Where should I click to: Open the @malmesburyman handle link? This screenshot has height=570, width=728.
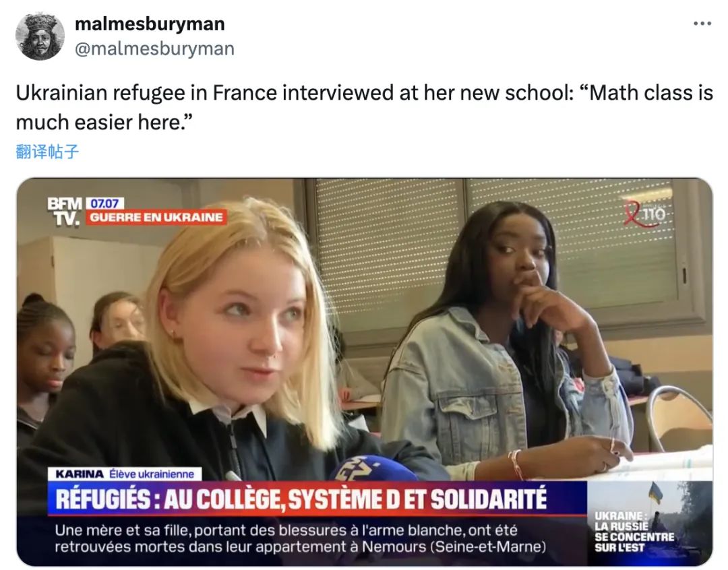click(x=154, y=49)
